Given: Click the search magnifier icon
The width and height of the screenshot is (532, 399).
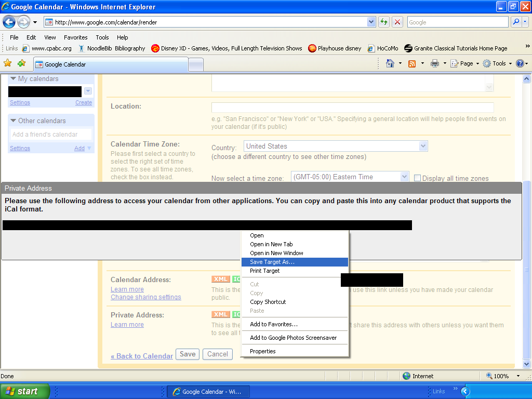Looking at the screenshot, I should (516, 22).
